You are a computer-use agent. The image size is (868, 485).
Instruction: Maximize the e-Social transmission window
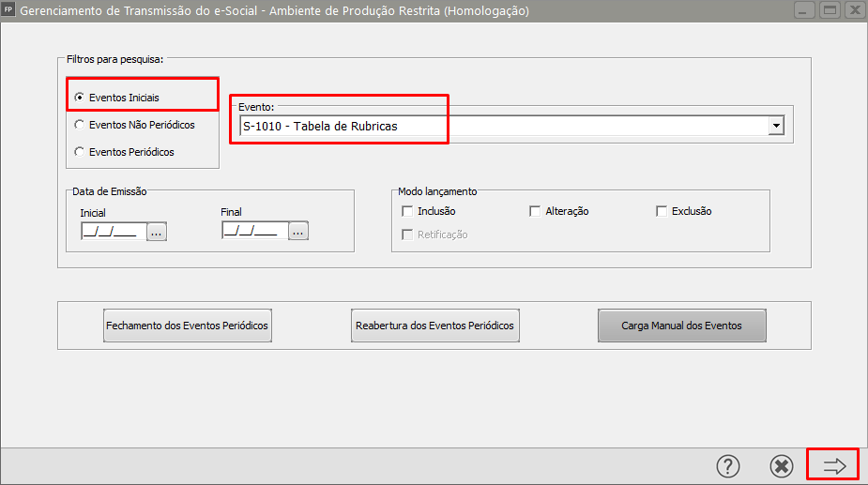[x=829, y=11]
